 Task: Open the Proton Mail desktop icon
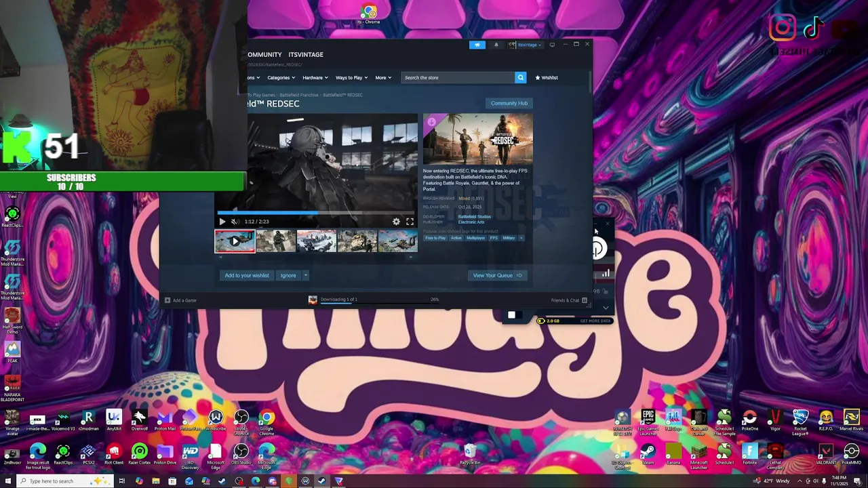pos(165,422)
